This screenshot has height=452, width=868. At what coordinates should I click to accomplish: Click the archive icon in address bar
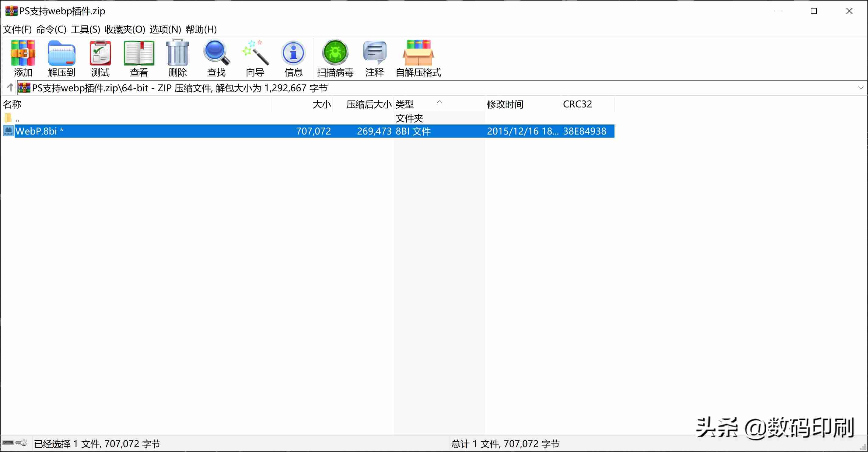[x=24, y=88]
